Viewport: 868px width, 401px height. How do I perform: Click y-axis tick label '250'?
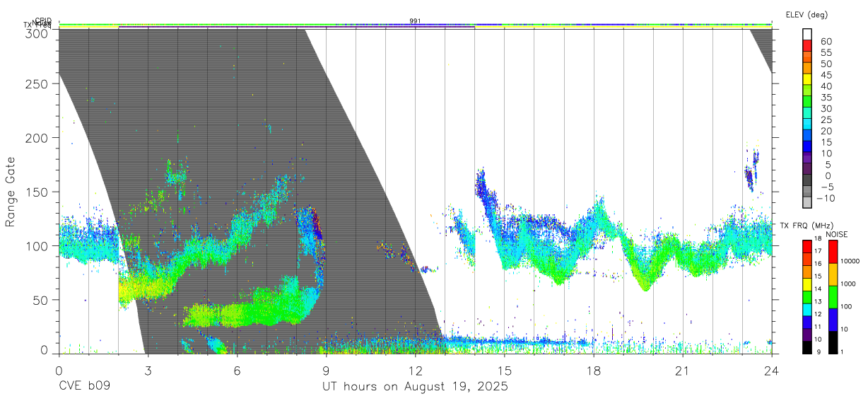click(37, 84)
